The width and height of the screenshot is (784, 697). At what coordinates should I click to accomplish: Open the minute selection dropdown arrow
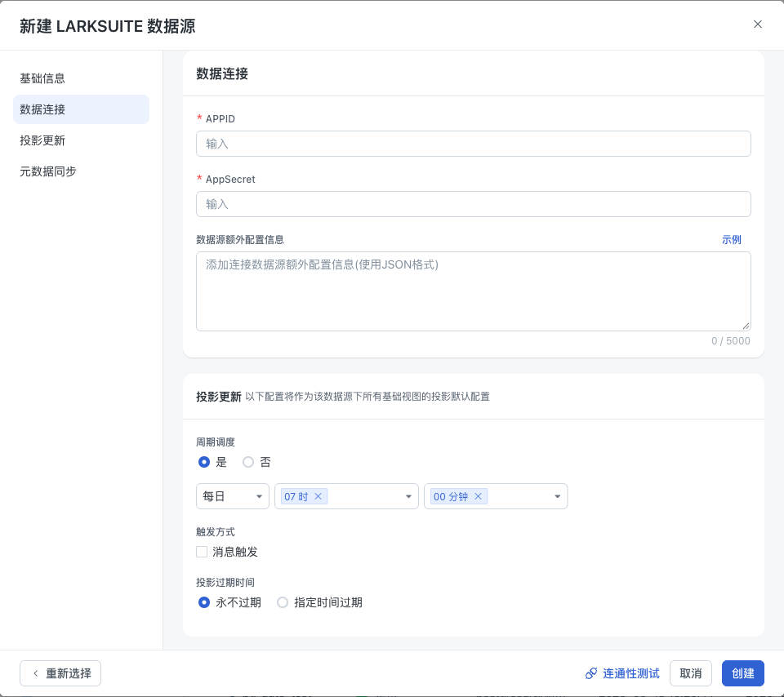(x=558, y=497)
